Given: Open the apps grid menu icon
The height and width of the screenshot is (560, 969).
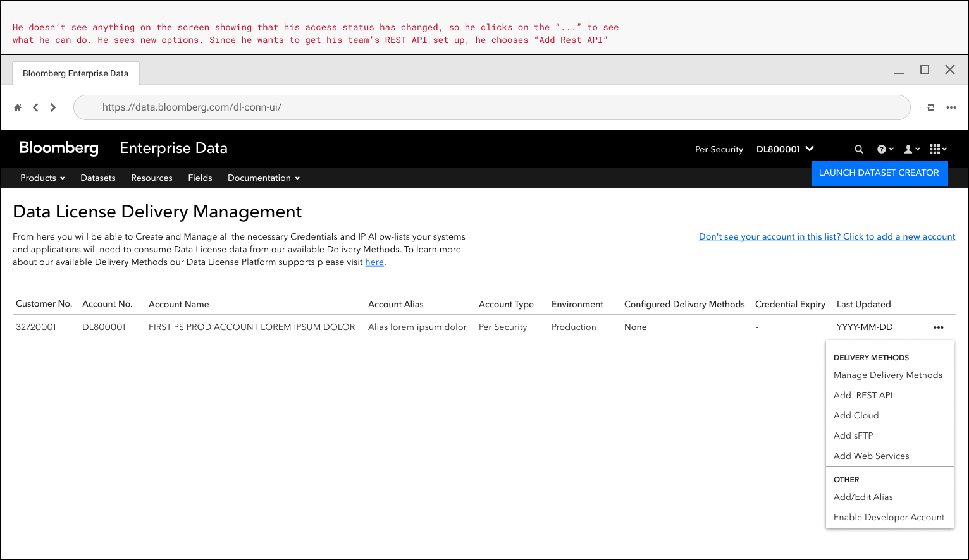Looking at the screenshot, I should [x=938, y=149].
